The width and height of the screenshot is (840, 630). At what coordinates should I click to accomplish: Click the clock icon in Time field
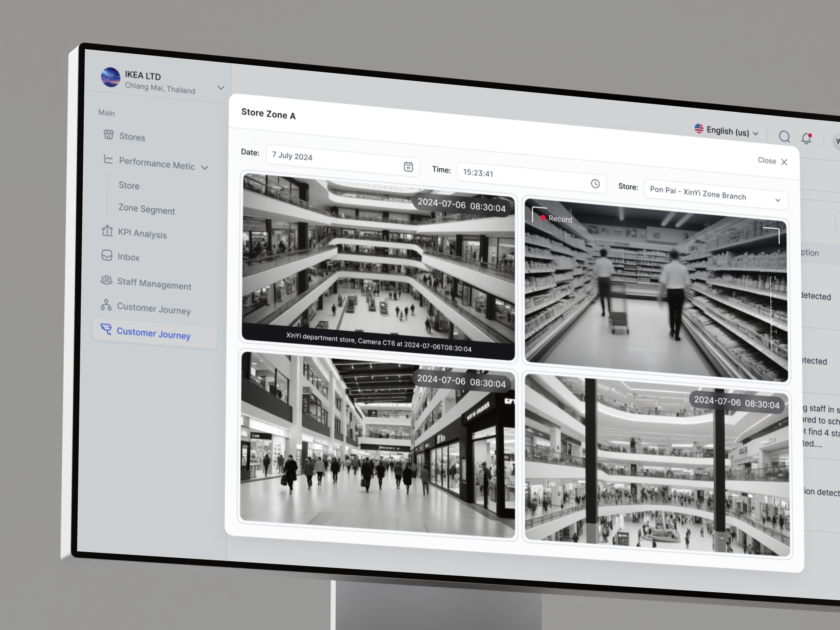[595, 184]
